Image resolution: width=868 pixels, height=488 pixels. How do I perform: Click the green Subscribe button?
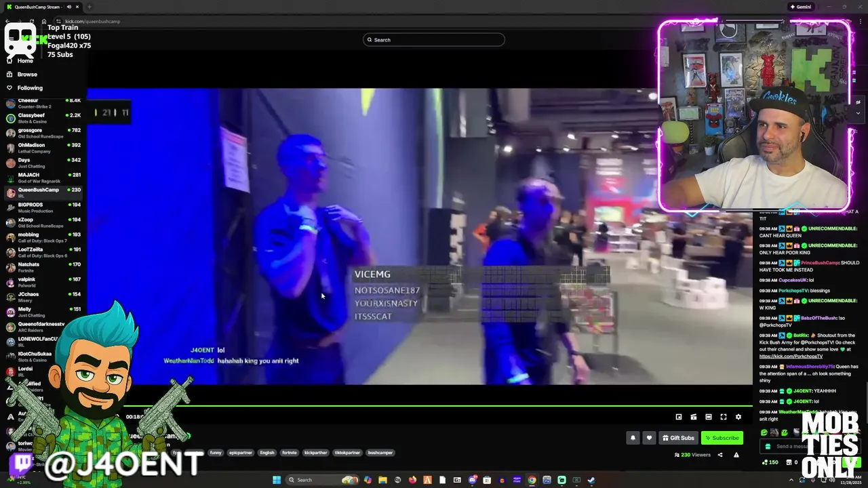coord(722,438)
